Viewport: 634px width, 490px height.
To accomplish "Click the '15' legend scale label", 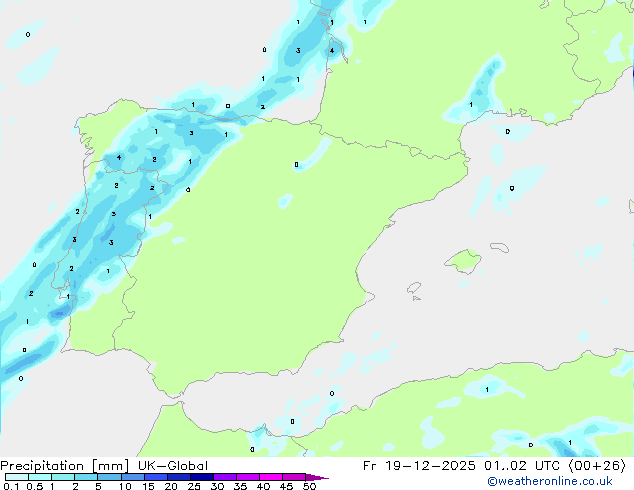I will (x=148, y=486).
